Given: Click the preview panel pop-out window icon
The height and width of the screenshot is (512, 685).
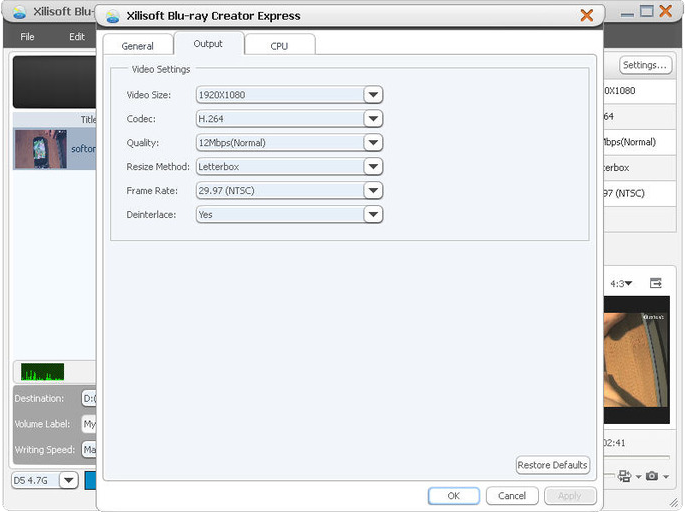Looking at the screenshot, I should click(656, 283).
